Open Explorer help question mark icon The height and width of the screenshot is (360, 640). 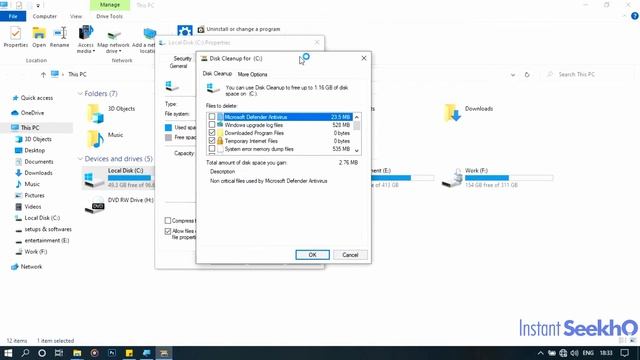click(635, 16)
